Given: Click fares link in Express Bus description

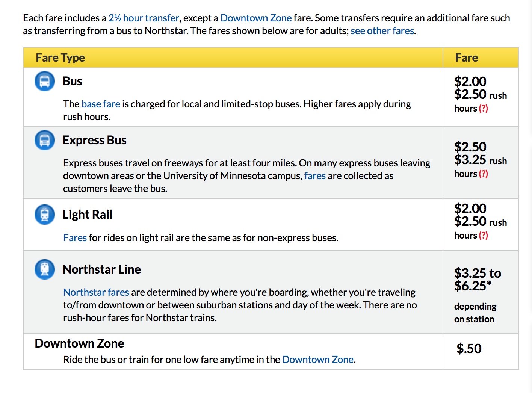Looking at the screenshot, I should pyautogui.click(x=315, y=176).
